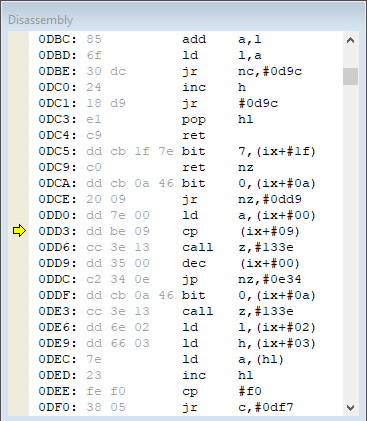367x421 pixels.
Task: Select the line 0DD6 call z,#133e
Action: tap(186, 247)
